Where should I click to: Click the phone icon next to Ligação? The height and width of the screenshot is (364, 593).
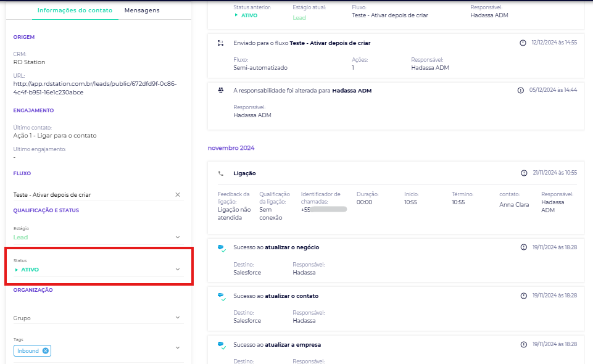[x=221, y=173]
